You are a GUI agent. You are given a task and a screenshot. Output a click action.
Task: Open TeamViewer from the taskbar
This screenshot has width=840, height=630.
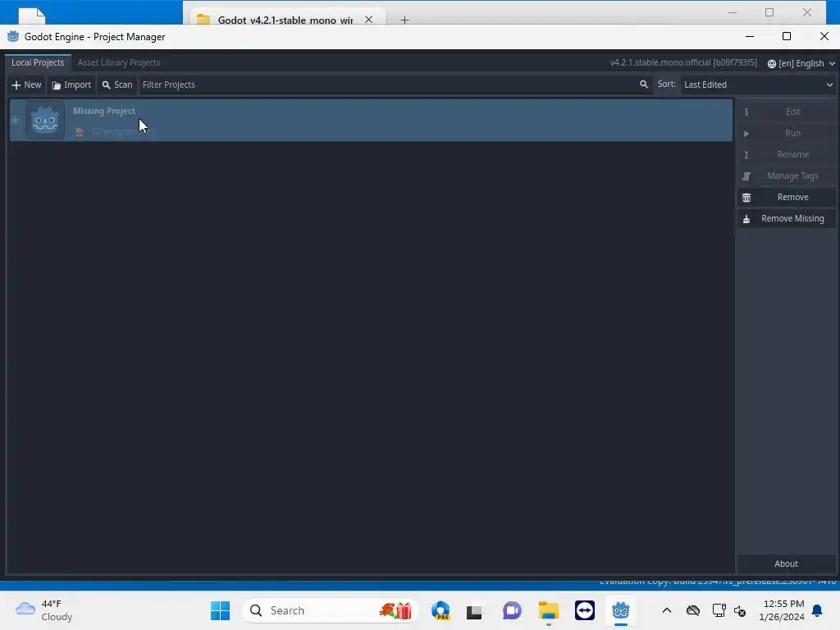point(584,610)
